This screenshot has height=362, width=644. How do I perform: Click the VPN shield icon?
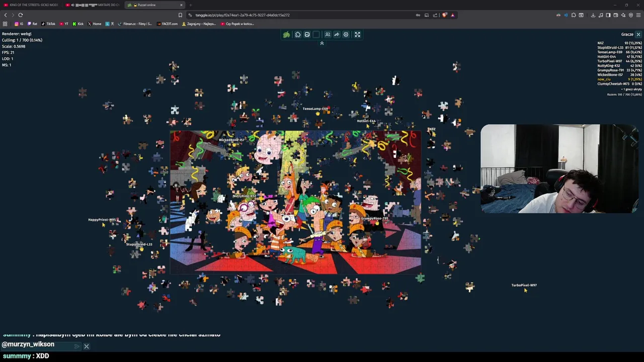point(631,15)
